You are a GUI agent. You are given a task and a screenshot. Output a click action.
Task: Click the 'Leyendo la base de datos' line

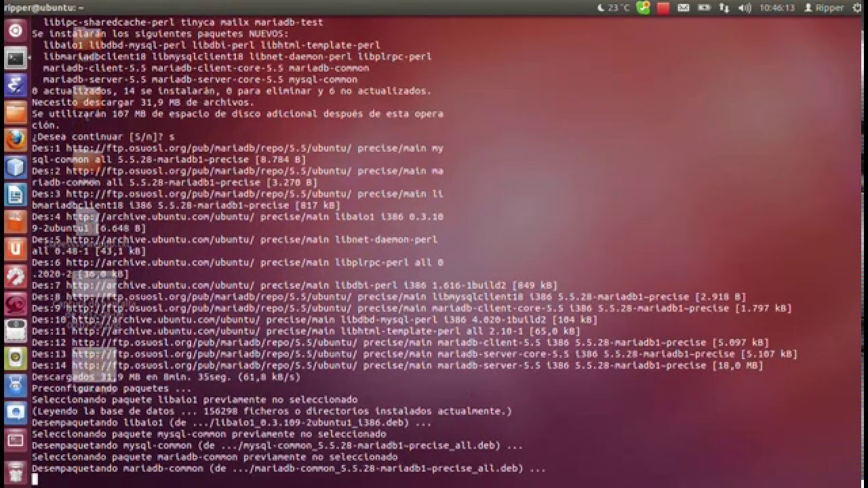(x=272, y=411)
